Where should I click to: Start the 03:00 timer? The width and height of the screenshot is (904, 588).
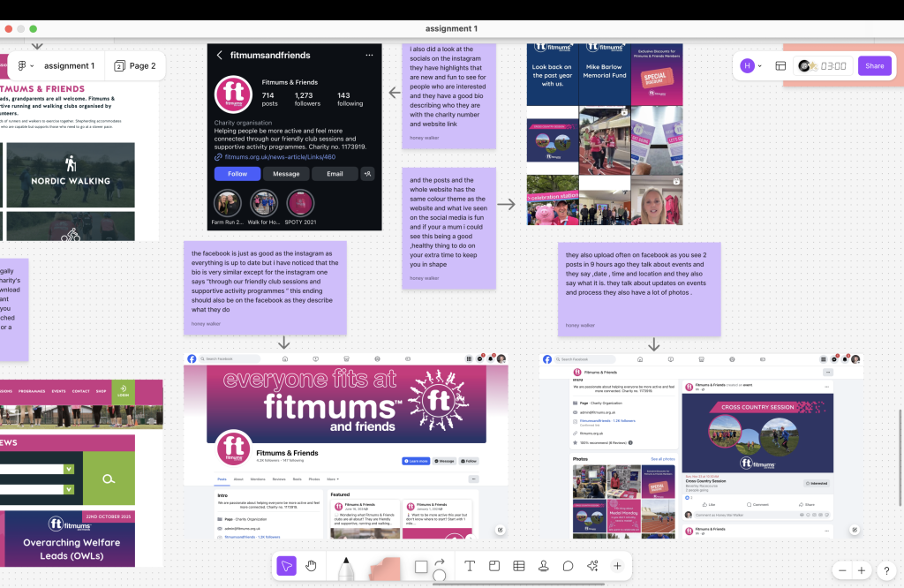[825, 65]
